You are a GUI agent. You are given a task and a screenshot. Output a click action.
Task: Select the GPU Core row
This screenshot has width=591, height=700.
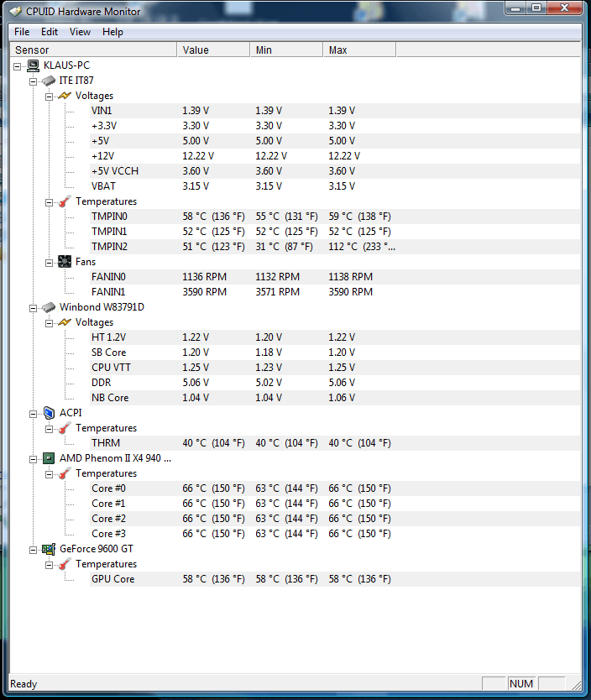(335, 579)
